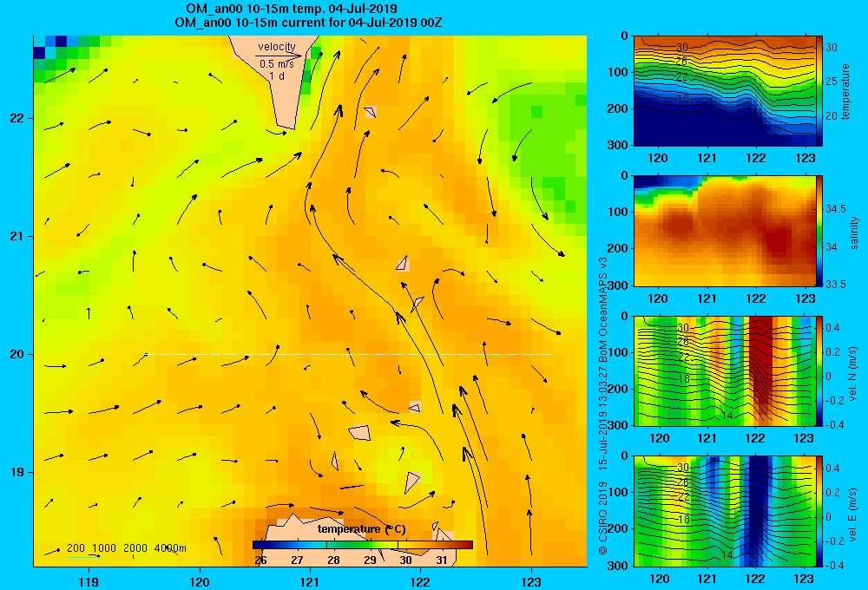
Task: Click the '34.5' salinity color bar tick
Action: click(x=836, y=208)
